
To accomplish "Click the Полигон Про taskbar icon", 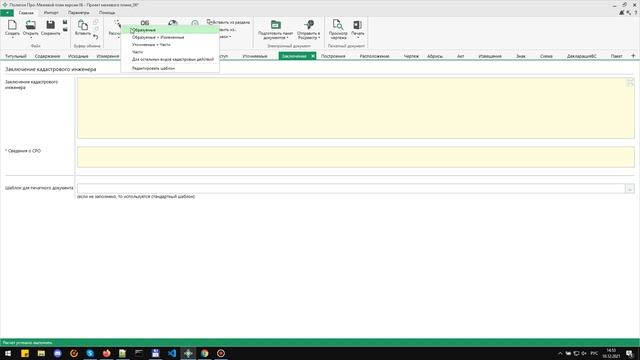I will click(x=188, y=353).
